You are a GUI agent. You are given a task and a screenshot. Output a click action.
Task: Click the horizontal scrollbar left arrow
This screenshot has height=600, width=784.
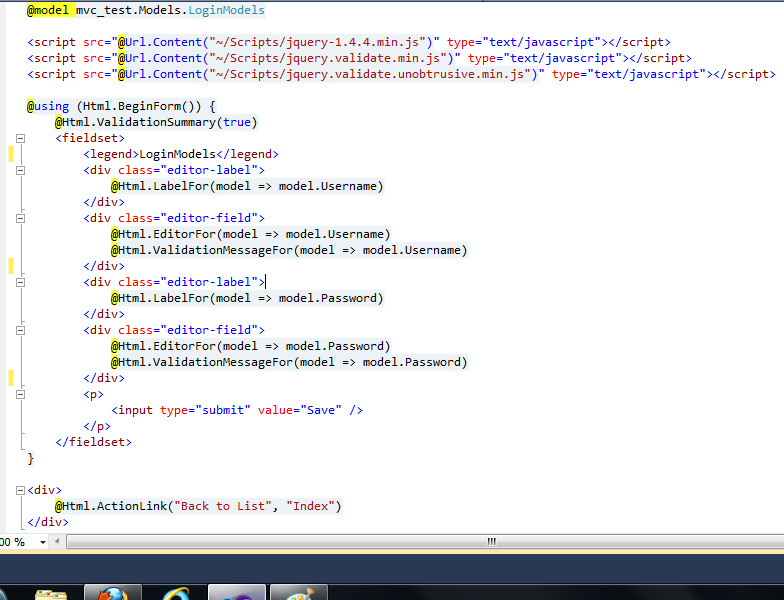coord(59,541)
